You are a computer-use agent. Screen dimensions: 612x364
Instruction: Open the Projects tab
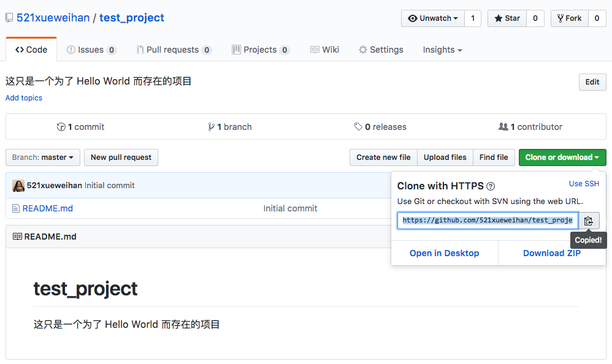pos(261,50)
